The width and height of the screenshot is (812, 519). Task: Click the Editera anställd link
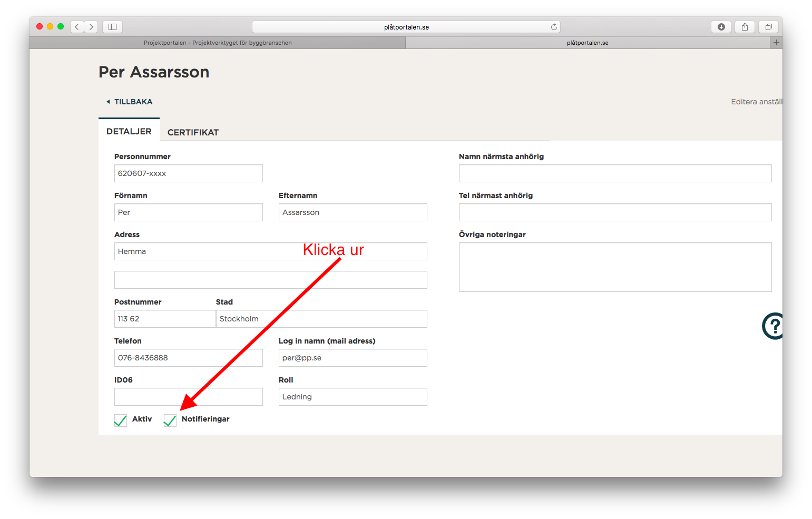tap(757, 102)
